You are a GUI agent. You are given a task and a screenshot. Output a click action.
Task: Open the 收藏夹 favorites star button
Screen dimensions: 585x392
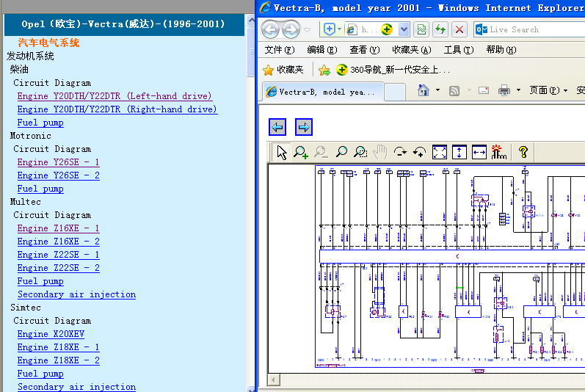[x=283, y=70]
